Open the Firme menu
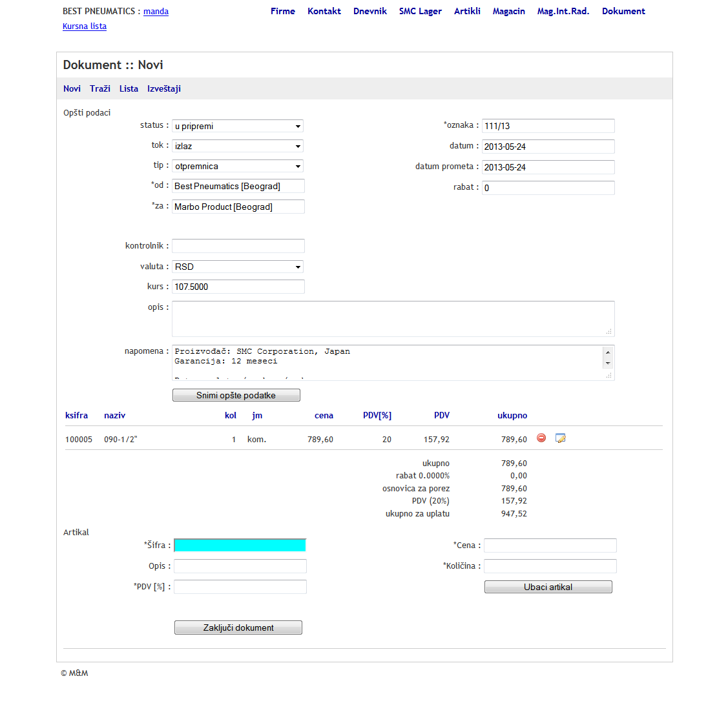The image size is (728, 714). coord(283,11)
